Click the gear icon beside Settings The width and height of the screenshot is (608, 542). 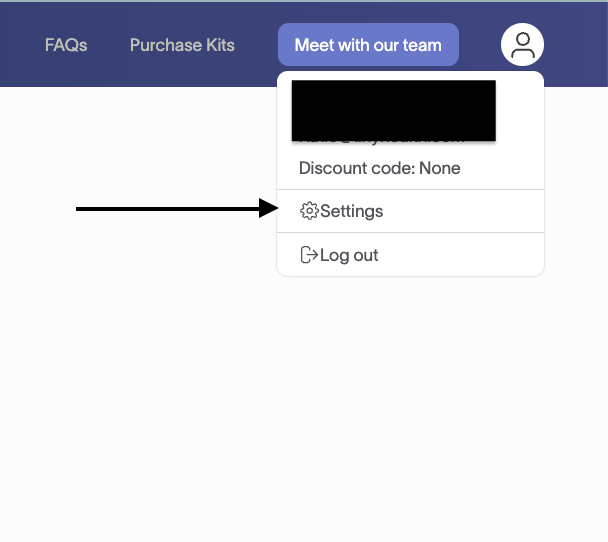(x=309, y=211)
